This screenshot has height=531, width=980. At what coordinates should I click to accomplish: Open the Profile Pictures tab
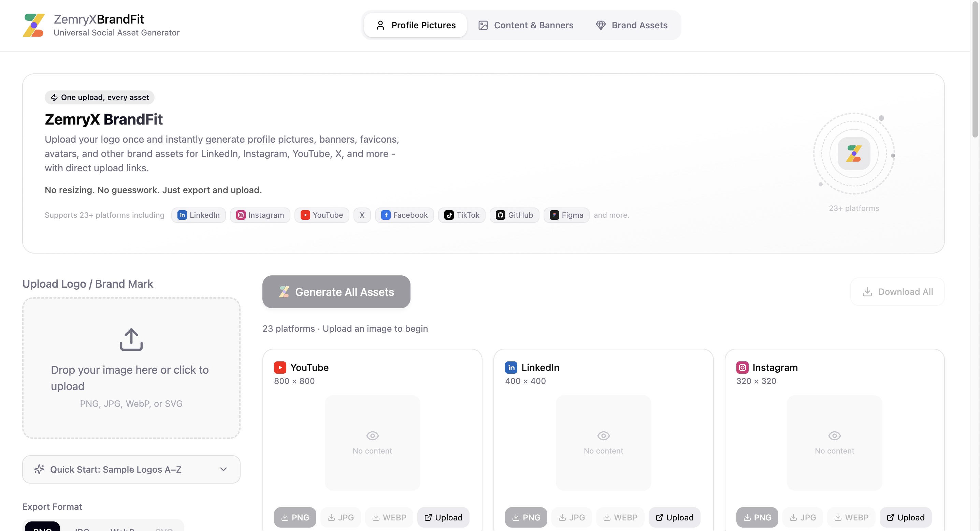[x=415, y=25]
